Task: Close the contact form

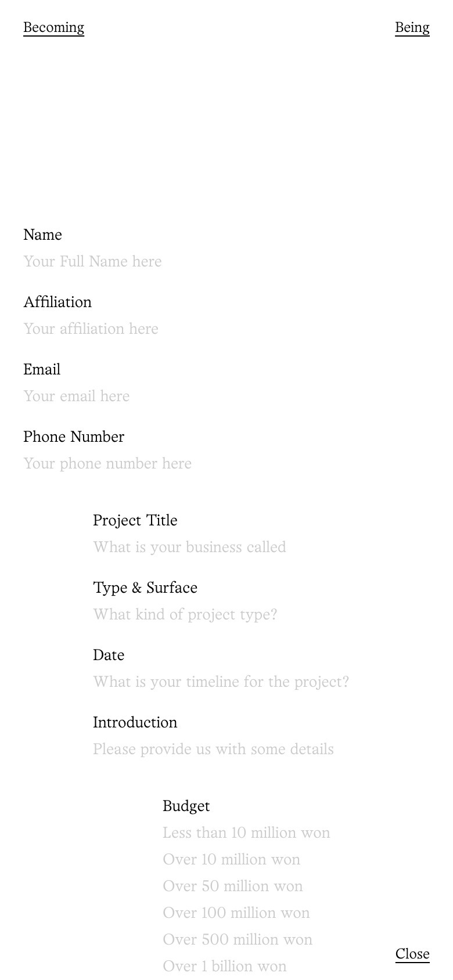Action: 412,954
